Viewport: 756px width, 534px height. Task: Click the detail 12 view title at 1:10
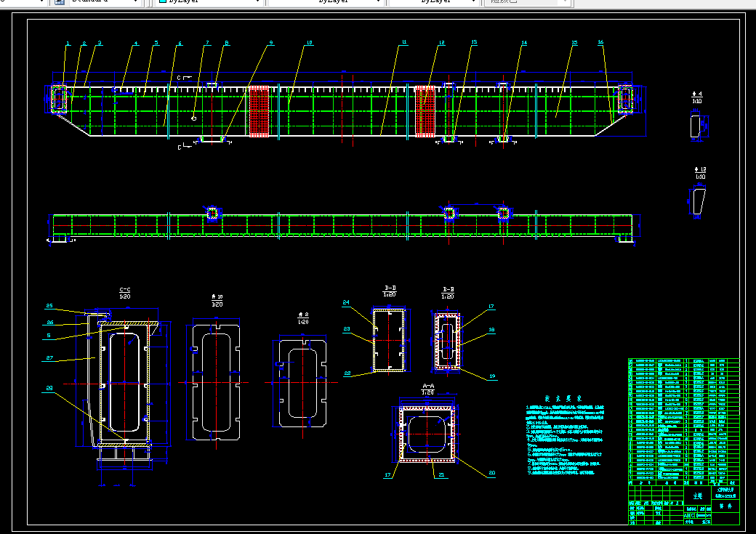click(700, 173)
